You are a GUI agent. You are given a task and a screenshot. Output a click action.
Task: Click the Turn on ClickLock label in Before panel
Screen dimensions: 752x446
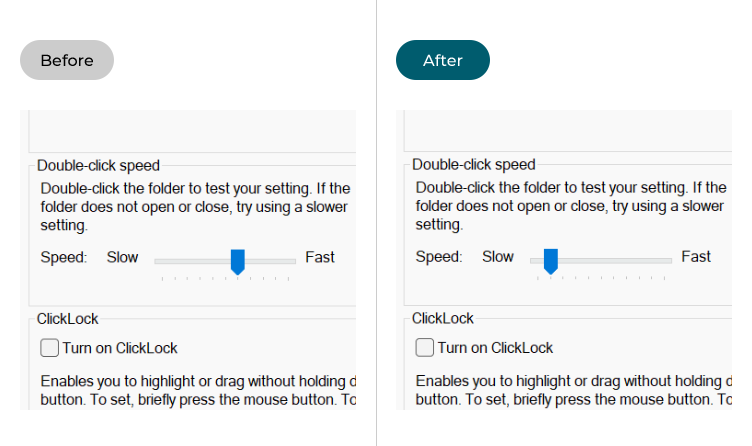[120, 348]
